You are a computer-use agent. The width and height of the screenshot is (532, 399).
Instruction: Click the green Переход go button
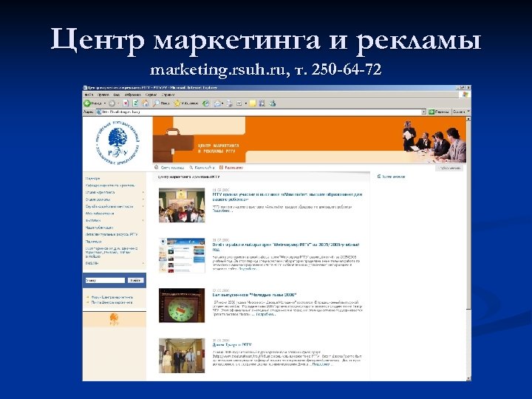tap(439, 112)
